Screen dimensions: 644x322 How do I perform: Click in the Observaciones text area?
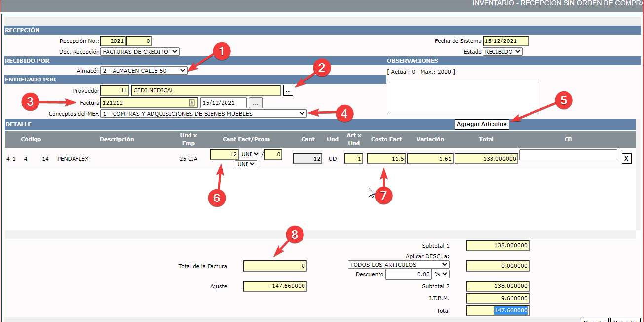click(x=462, y=96)
